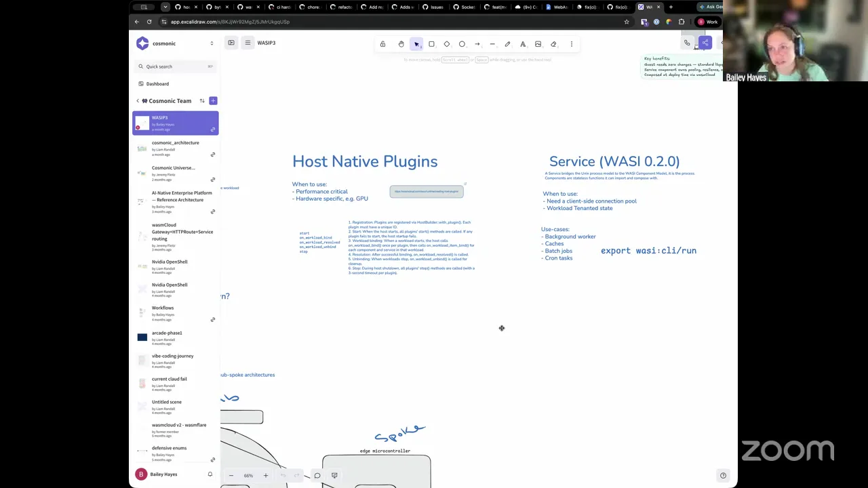Zoom out with minus button
The image size is (868, 488).
point(231,476)
